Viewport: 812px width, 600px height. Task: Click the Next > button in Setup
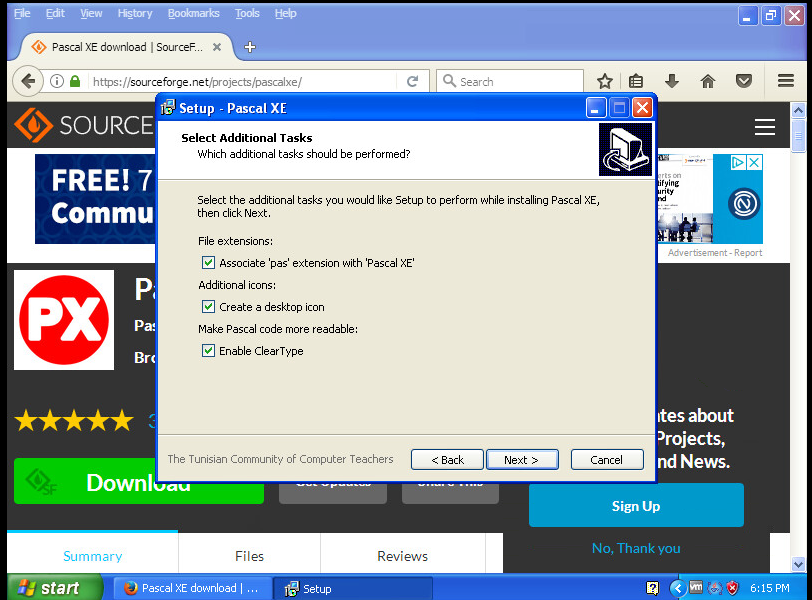coord(522,460)
